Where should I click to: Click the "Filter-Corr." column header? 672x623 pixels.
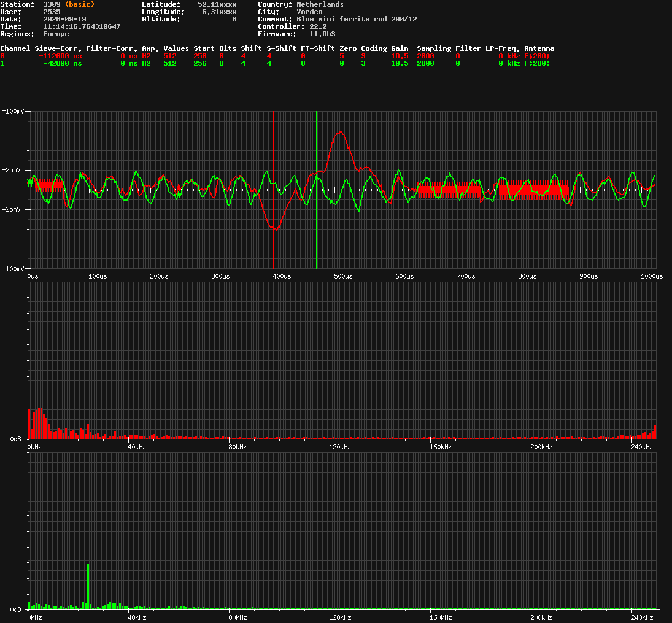click(x=112, y=48)
